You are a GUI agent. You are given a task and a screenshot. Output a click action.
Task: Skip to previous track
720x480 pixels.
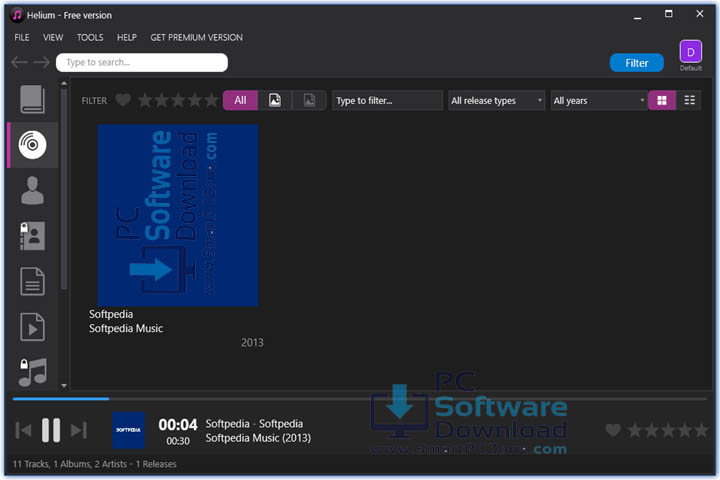23,430
